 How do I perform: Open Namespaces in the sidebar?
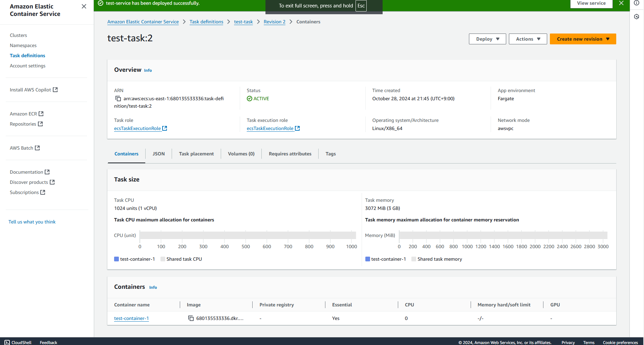tap(23, 45)
